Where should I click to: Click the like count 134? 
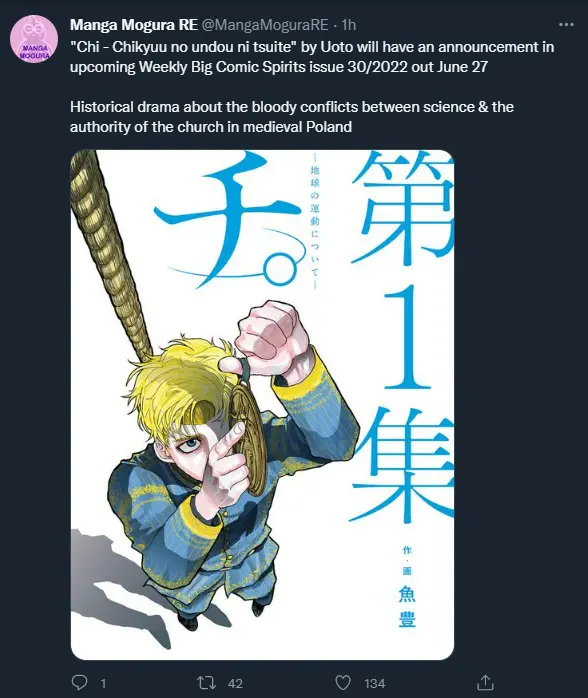[x=375, y=683]
